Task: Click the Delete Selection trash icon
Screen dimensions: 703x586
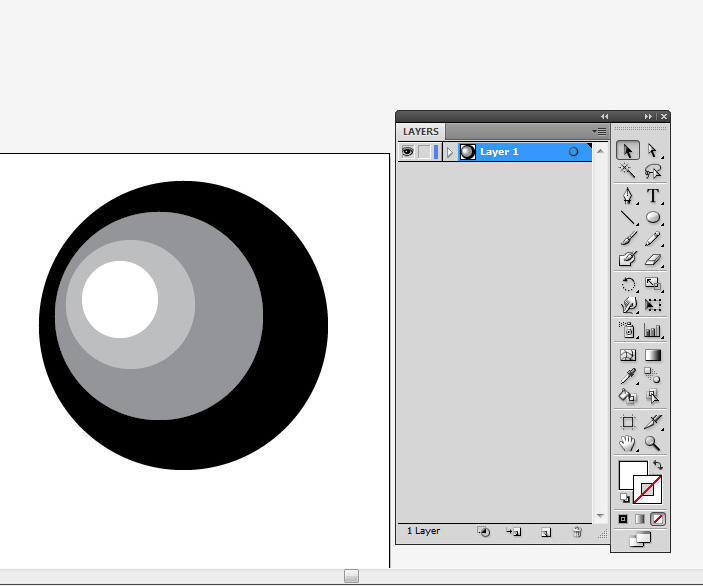Action: (577, 533)
